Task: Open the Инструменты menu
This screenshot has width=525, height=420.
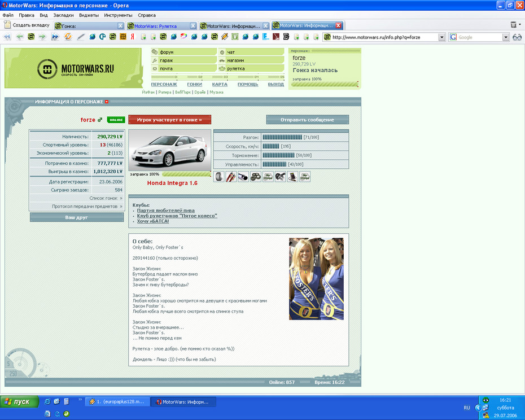Action: (118, 15)
